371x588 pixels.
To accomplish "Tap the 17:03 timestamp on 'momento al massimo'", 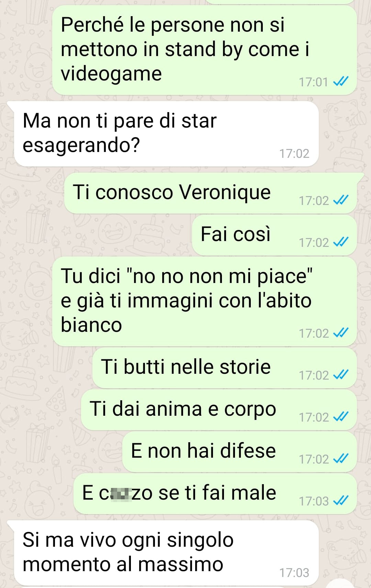I will pos(294,573).
